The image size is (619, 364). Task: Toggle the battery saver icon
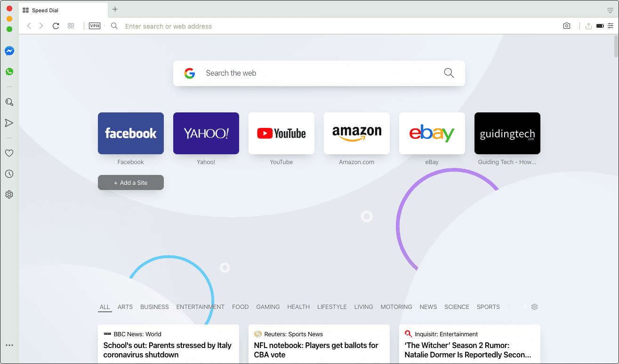pos(600,26)
